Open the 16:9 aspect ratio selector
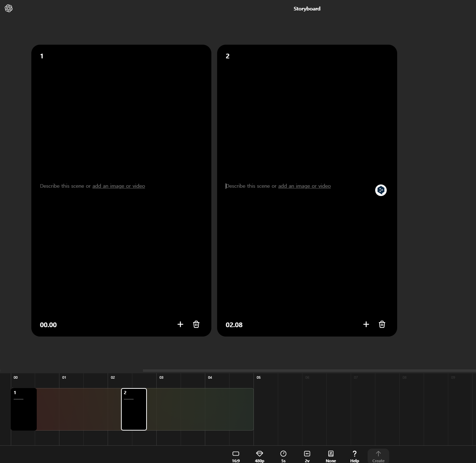Viewport: 476px width, 463px height. (x=236, y=456)
